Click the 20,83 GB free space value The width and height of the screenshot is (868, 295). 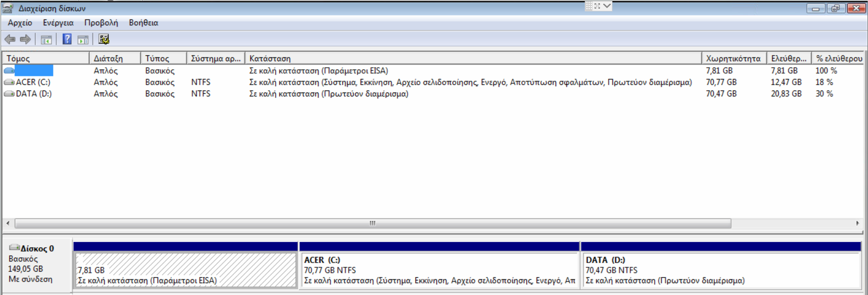tap(786, 94)
